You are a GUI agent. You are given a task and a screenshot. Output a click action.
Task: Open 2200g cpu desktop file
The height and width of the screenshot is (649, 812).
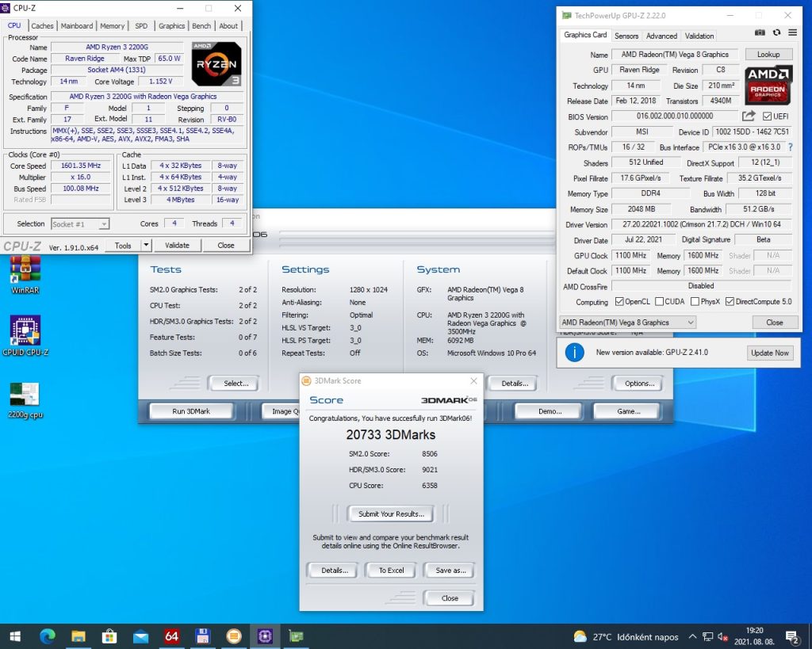[x=25, y=400]
